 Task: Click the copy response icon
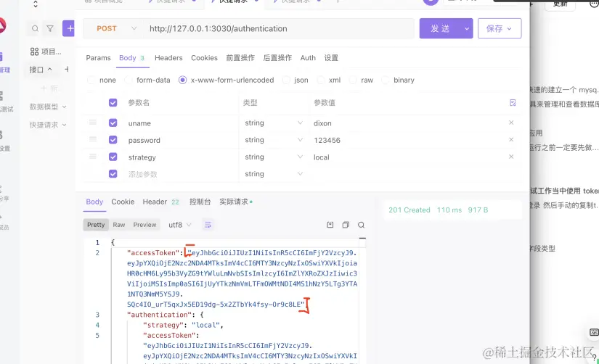click(x=346, y=225)
